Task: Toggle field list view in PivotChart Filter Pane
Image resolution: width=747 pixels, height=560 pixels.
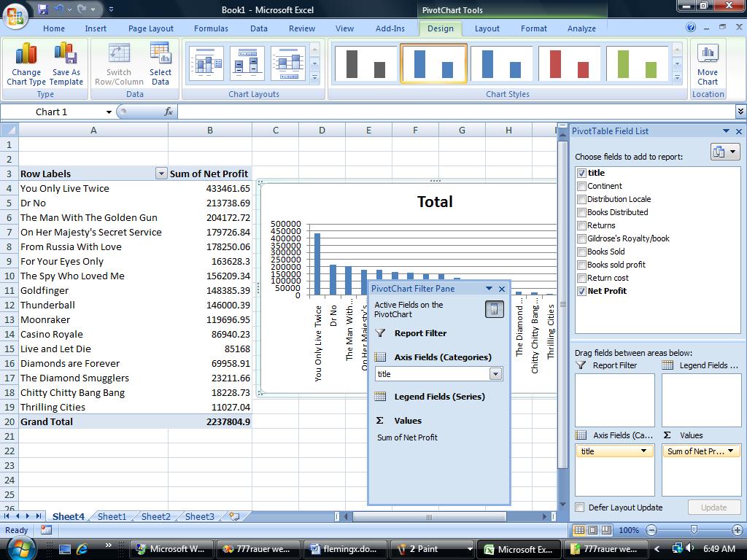Action: pyautogui.click(x=494, y=309)
